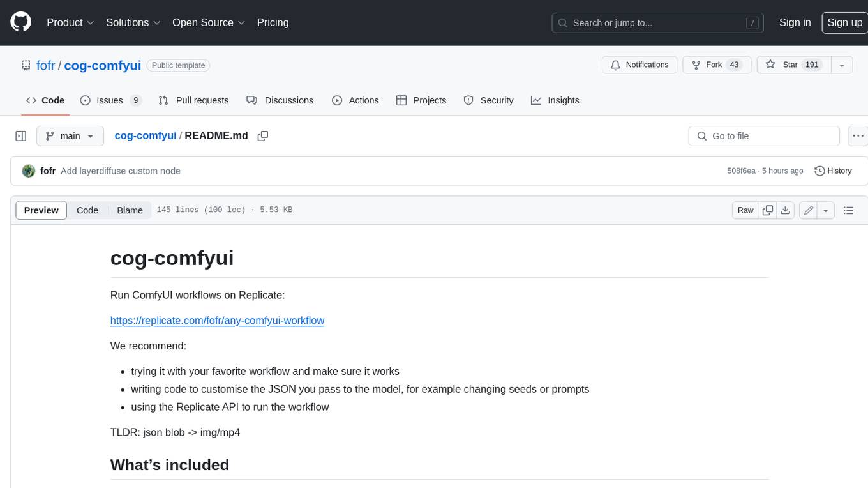Viewport: 868px width, 488px height.
Task: Switch to the Insights tab
Action: [x=555, y=100]
